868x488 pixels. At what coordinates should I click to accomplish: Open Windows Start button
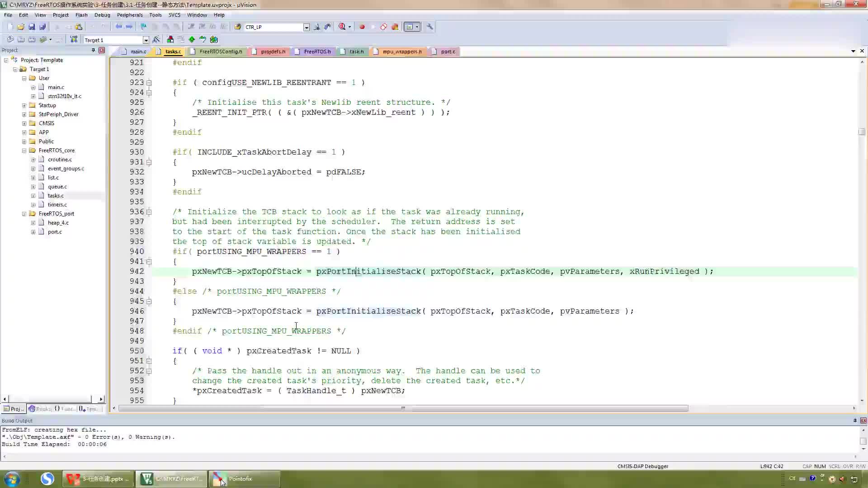[x=12, y=479]
